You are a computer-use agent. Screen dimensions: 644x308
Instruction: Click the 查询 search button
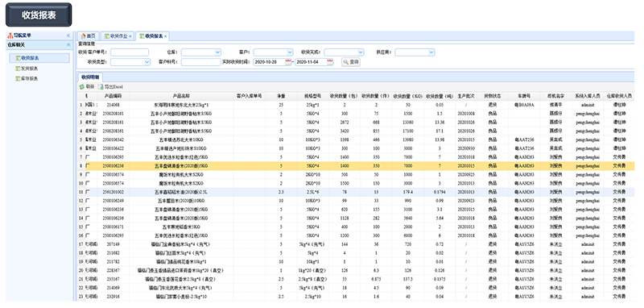tap(351, 62)
